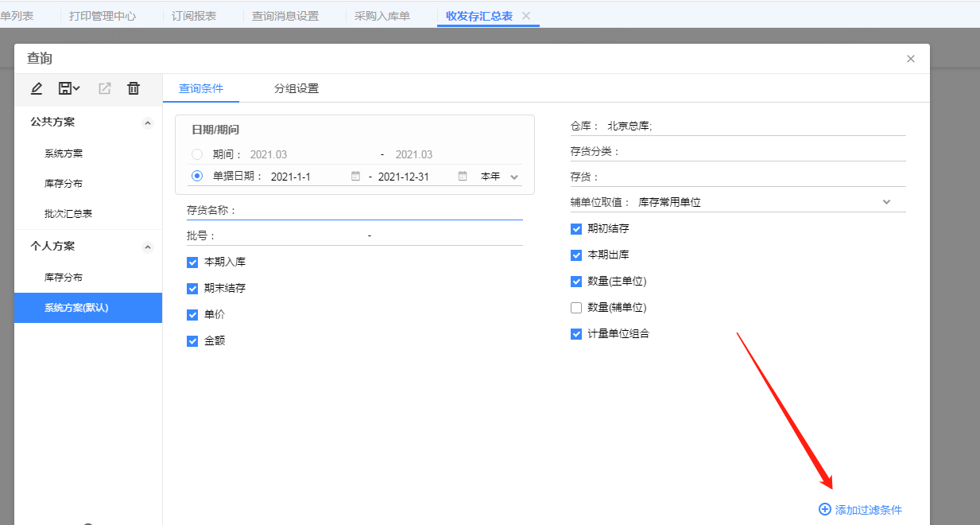Click the 批号 end input field
The image size is (980, 525).
click(448, 236)
